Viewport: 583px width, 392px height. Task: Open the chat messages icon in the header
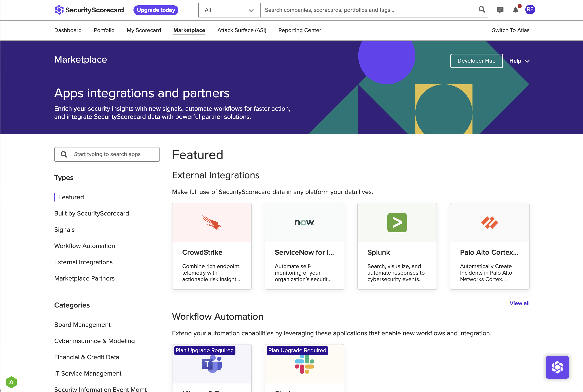[500, 10]
